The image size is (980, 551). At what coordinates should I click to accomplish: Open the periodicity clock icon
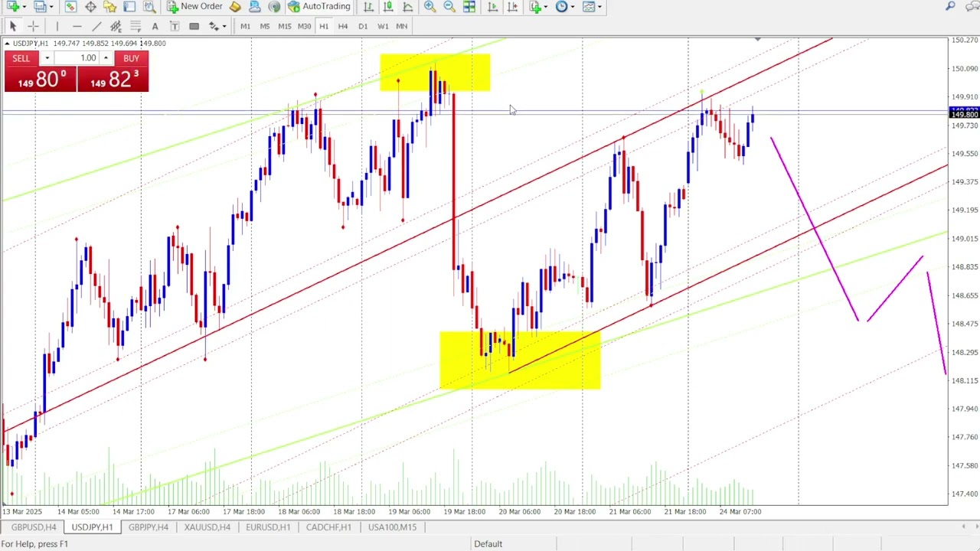point(561,6)
